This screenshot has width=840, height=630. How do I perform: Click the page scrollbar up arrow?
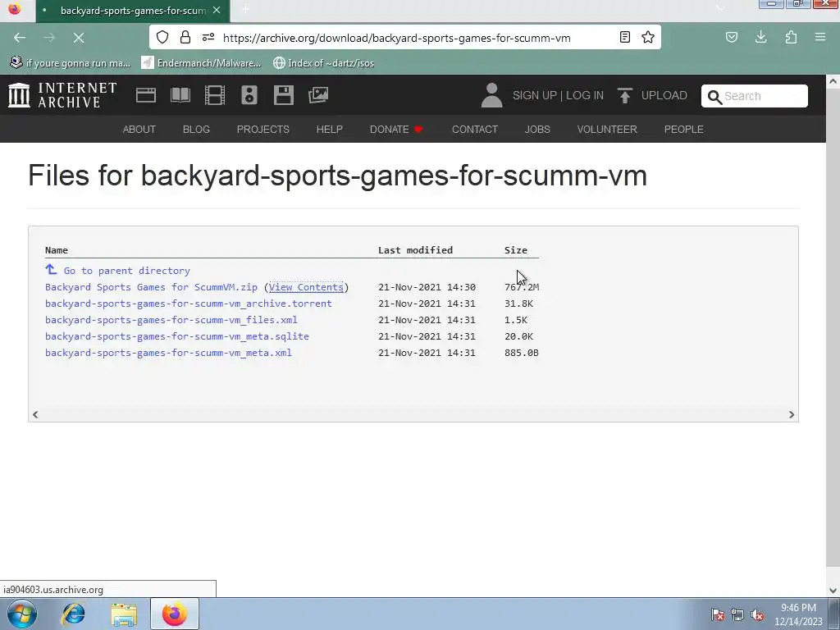[x=833, y=82]
